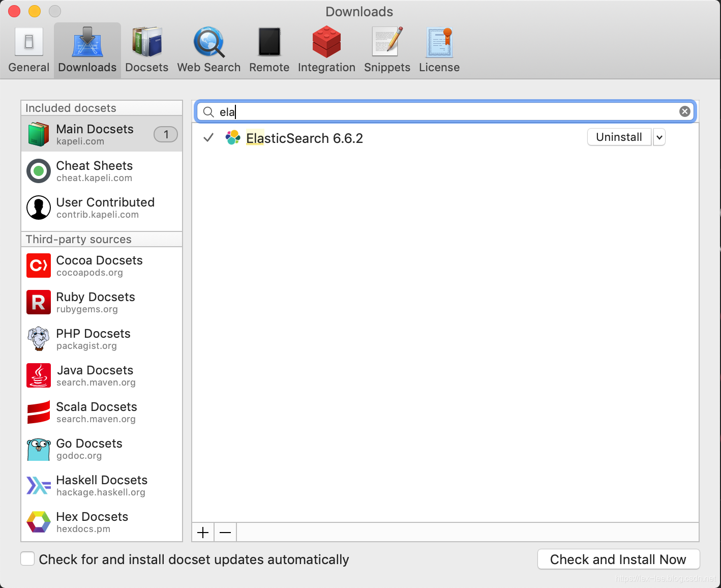Click the cheat.kapeli.com subtitle

click(x=94, y=178)
